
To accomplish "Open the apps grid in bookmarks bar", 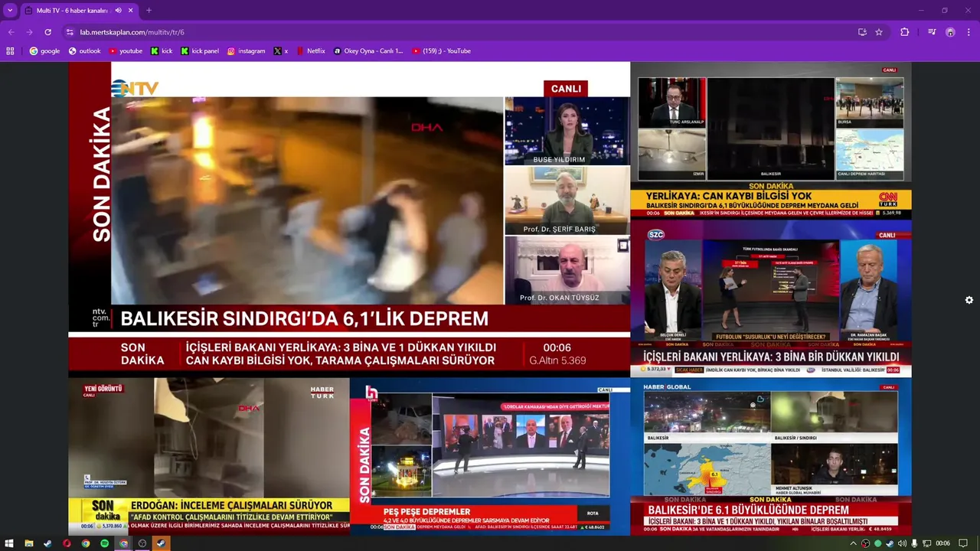I will point(10,51).
